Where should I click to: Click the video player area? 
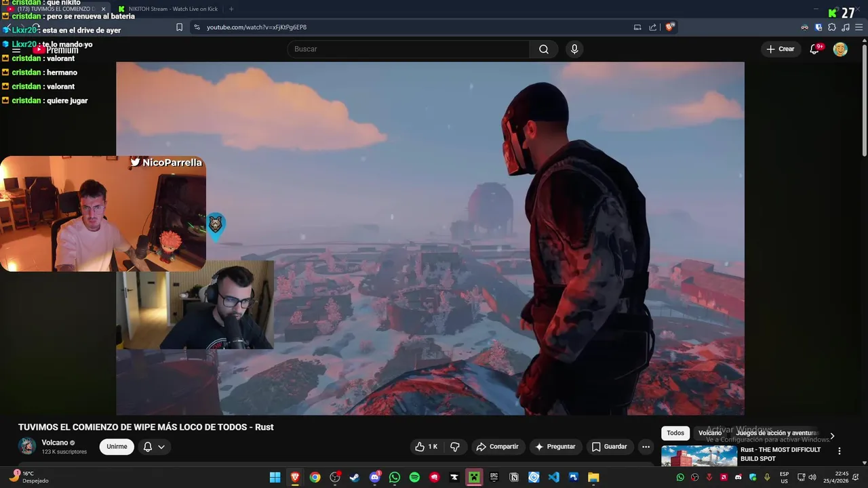coord(430,239)
